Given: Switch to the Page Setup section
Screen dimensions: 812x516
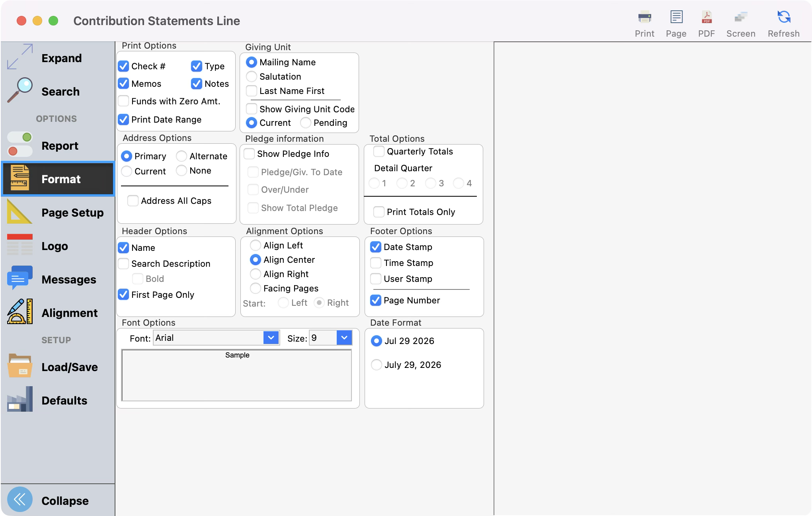Looking at the screenshot, I should coord(58,212).
